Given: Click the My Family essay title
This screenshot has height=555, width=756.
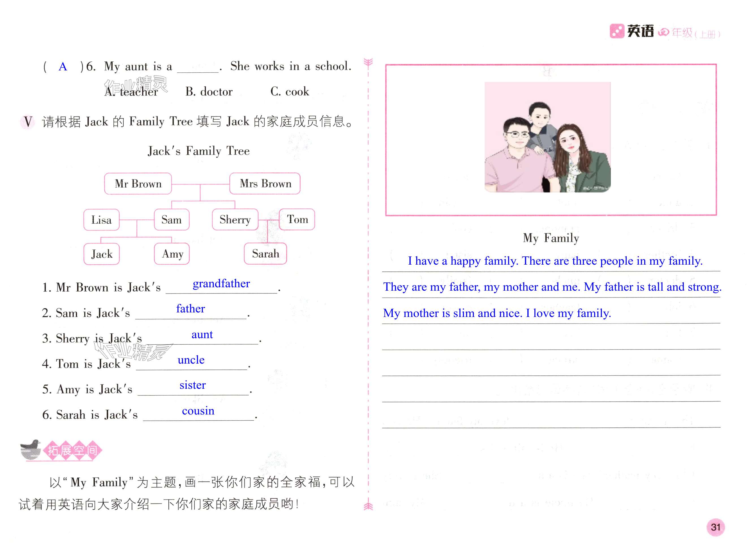Looking at the screenshot, I should tap(551, 238).
